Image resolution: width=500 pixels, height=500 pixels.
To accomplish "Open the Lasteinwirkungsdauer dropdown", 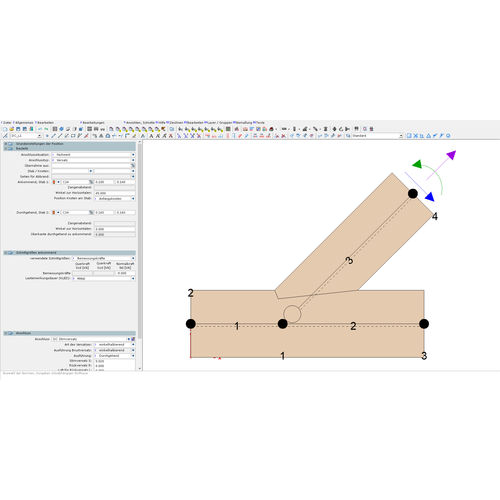I will pyautogui.click(x=133, y=278).
